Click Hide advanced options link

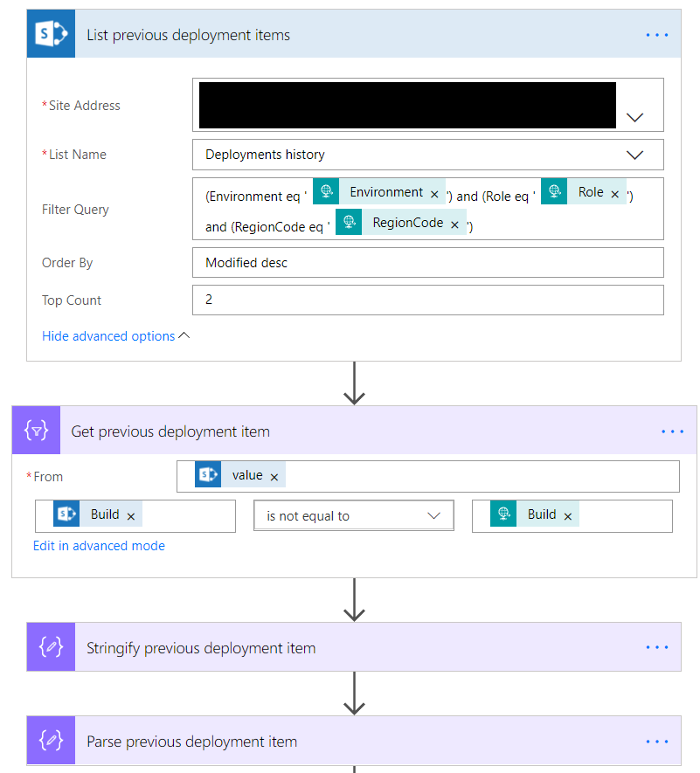tap(108, 336)
